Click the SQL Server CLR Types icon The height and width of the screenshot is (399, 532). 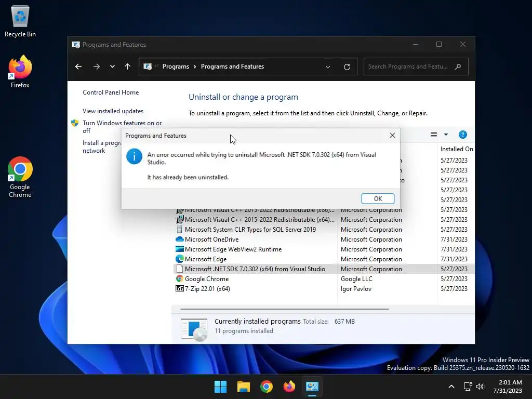(179, 229)
